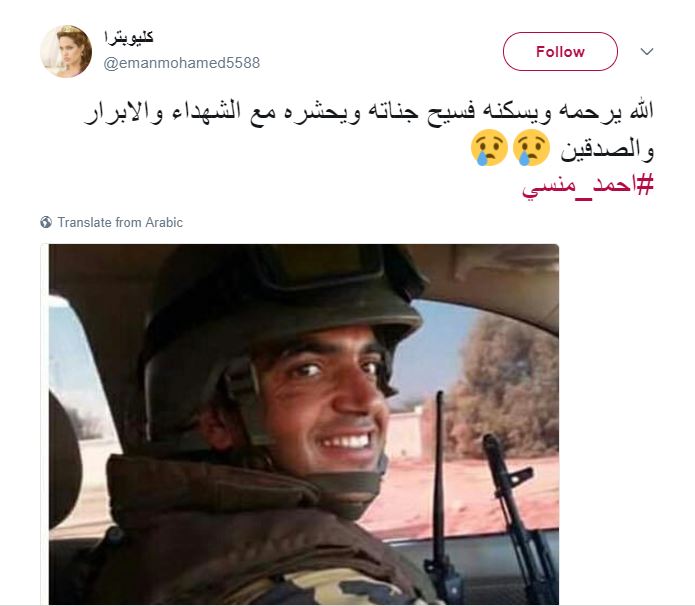
Task: Click the word والصدقين in the tweet
Action: coord(607,150)
